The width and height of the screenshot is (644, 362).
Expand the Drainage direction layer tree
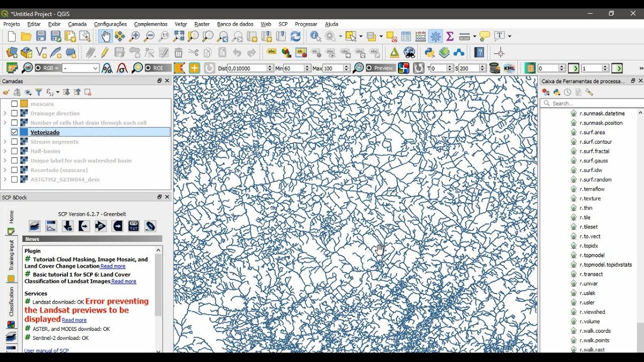pyautogui.click(x=5, y=114)
